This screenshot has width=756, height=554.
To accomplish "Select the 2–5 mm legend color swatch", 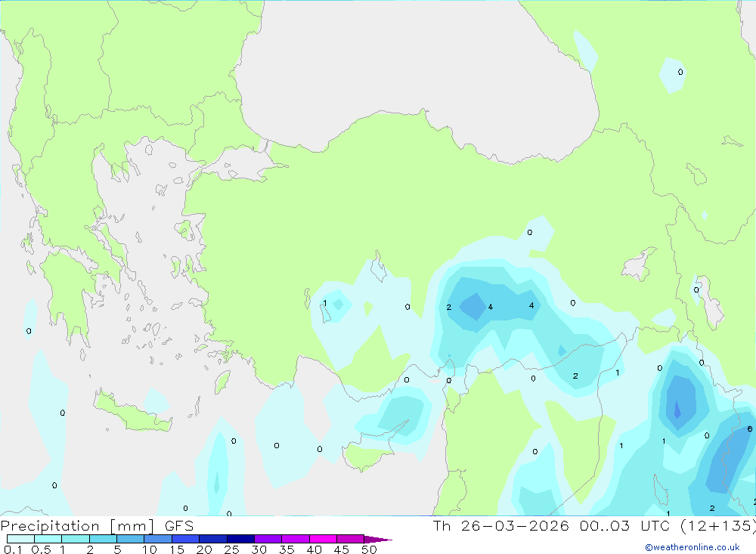I will pos(103,539).
